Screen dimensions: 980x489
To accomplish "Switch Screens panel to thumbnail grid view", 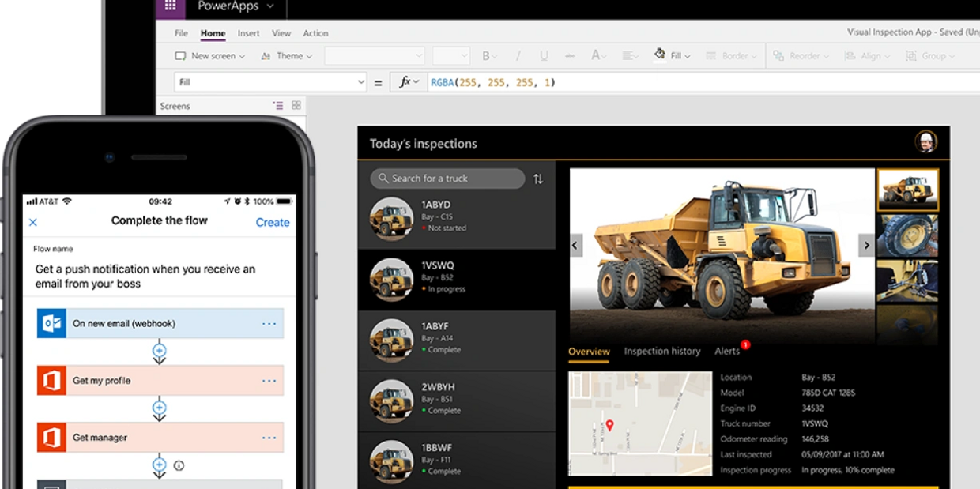I will pyautogui.click(x=296, y=105).
